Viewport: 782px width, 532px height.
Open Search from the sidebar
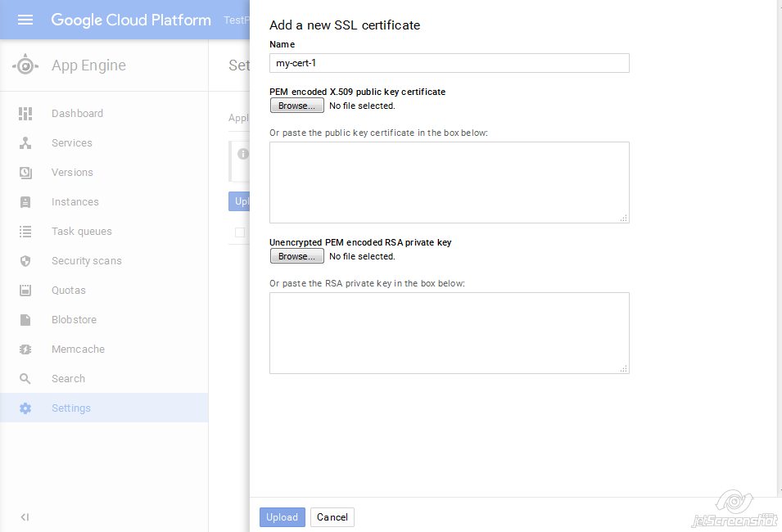[x=68, y=379]
